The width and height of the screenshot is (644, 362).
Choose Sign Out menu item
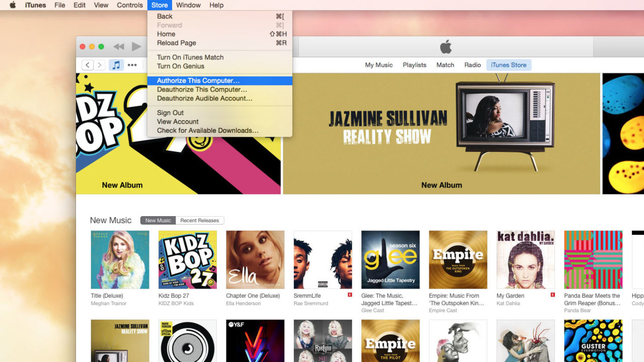[x=220, y=113]
